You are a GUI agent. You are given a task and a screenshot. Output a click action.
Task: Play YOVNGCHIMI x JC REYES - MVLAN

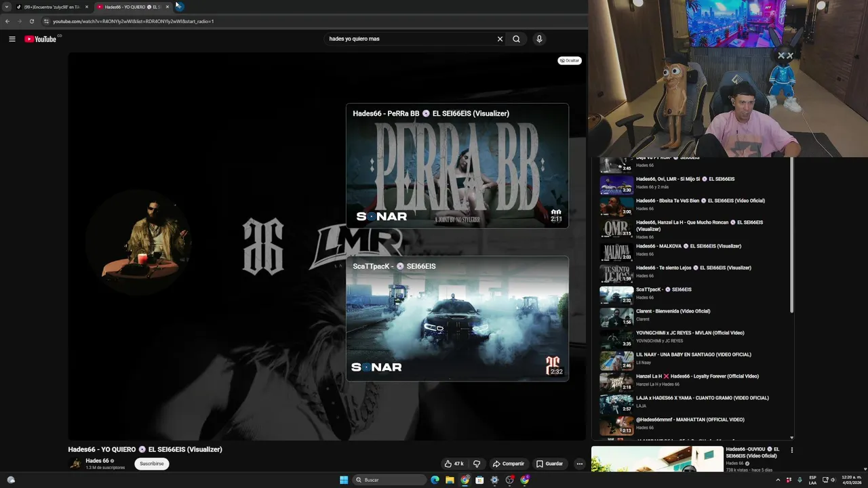coord(692,337)
